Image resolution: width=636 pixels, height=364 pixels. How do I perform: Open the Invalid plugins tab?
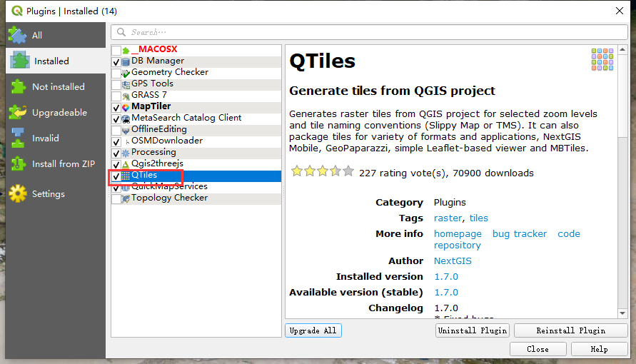click(x=56, y=138)
